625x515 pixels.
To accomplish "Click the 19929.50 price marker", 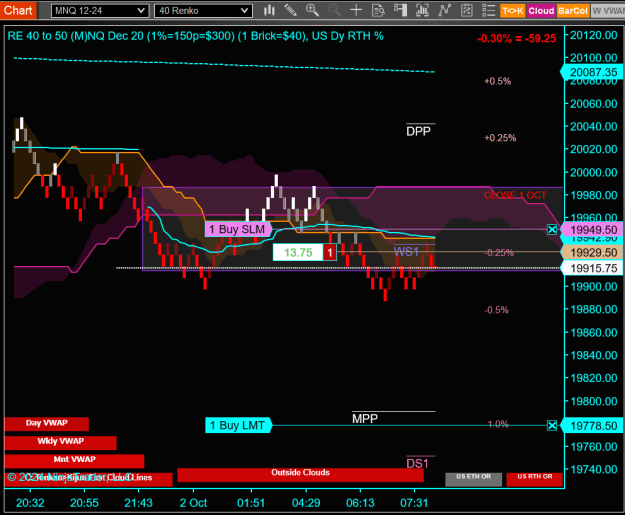I will click(x=593, y=252).
